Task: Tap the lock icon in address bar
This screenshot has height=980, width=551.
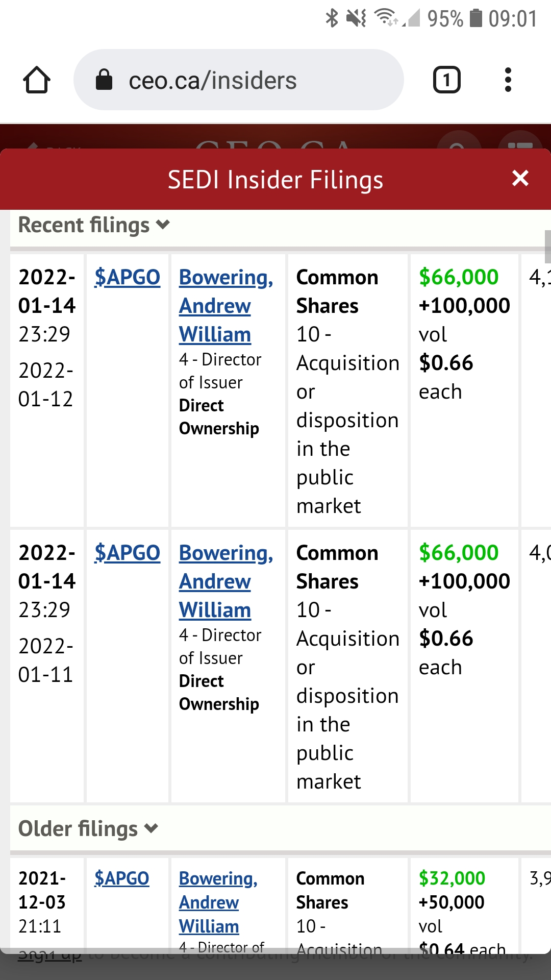Action: 104,80
